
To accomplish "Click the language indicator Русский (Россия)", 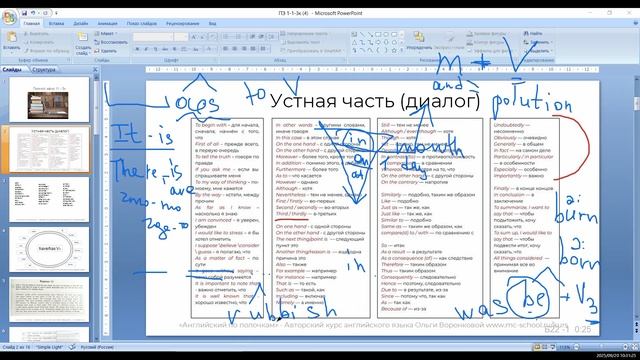I will click(x=97, y=347).
